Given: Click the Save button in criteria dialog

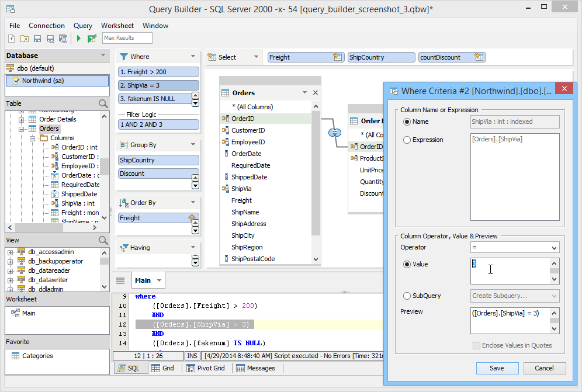Looking at the screenshot, I should (x=497, y=368).
